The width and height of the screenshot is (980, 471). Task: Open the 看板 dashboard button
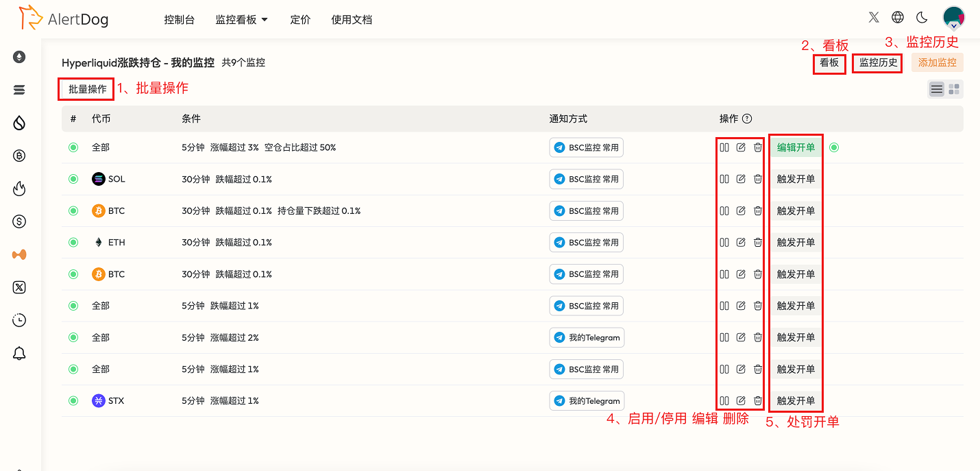(829, 62)
